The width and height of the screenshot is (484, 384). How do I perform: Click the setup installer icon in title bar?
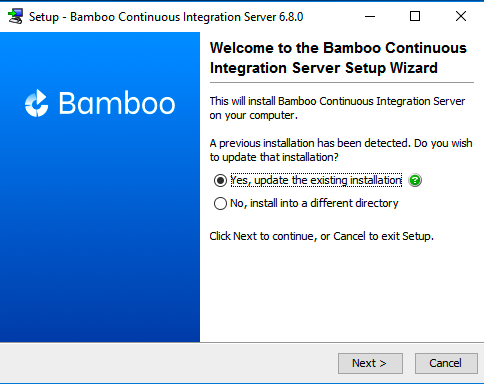click(x=16, y=16)
